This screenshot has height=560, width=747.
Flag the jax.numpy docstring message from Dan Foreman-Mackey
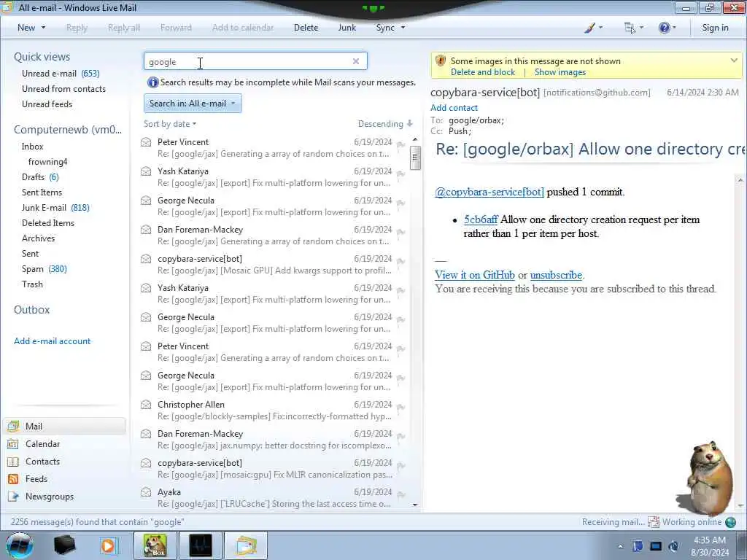point(400,436)
